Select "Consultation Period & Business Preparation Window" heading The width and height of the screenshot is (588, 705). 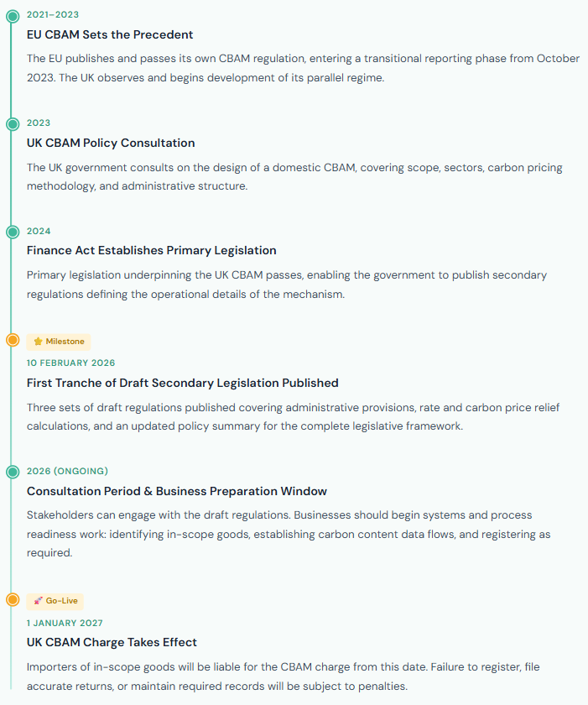coord(177,491)
